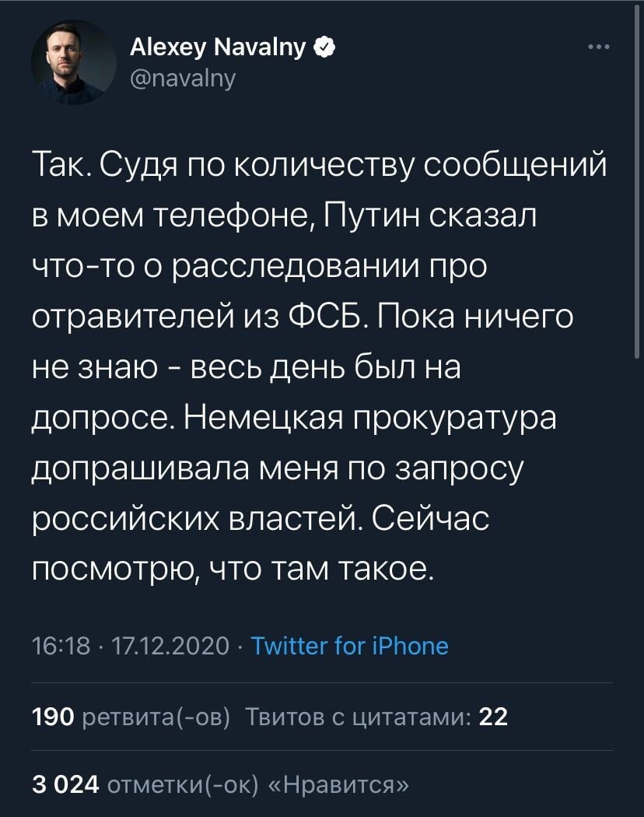Click the vertical scrollbar thumb on right edge

[637, 181]
